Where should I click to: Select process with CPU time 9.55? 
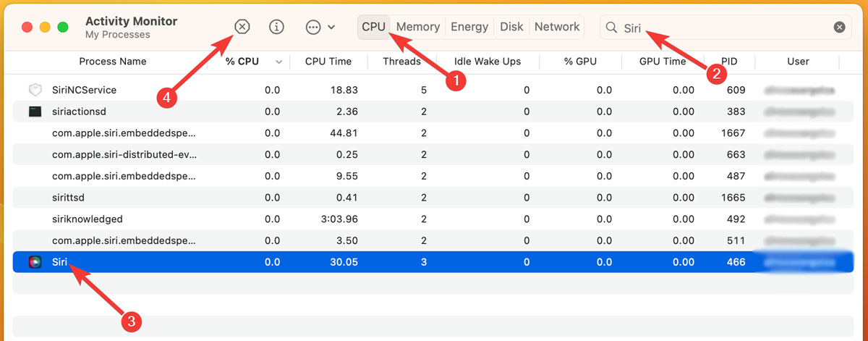click(434, 176)
